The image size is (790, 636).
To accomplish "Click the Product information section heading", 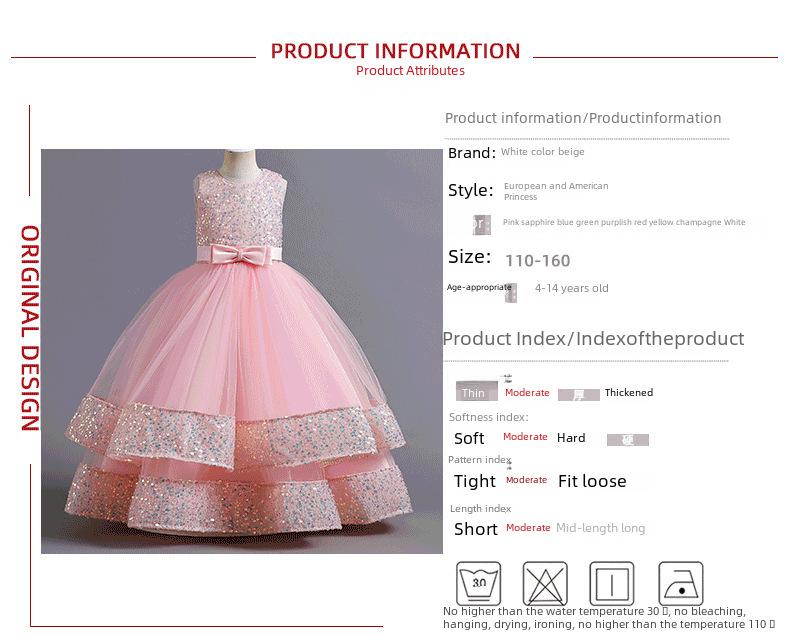I will [583, 118].
